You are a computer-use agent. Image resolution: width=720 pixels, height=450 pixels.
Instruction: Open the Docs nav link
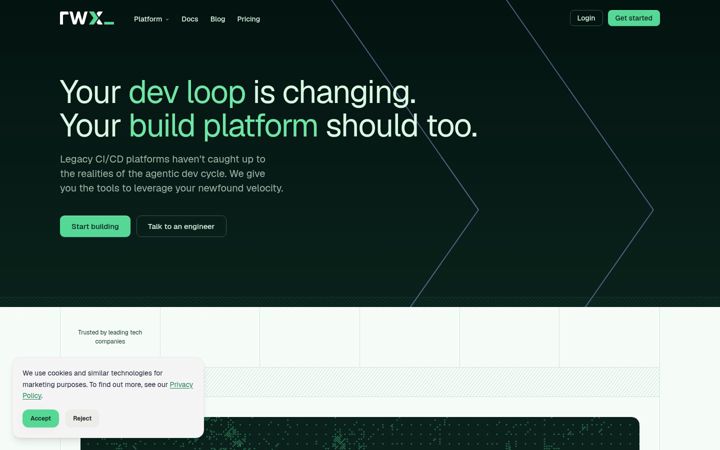coord(190,19)
